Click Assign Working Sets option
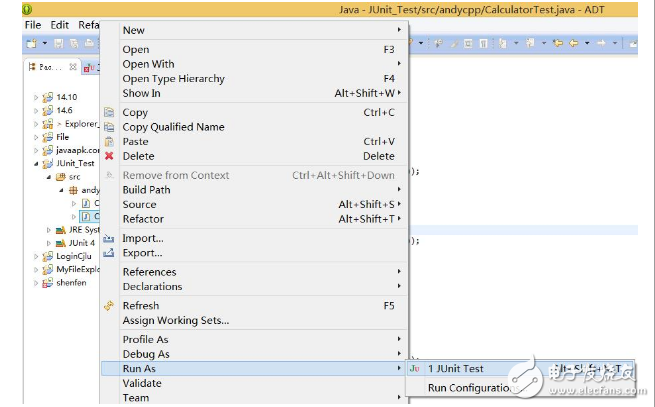The width and height of the screenshot is (655, 407). pyautogui.click(x=175, y=320)
